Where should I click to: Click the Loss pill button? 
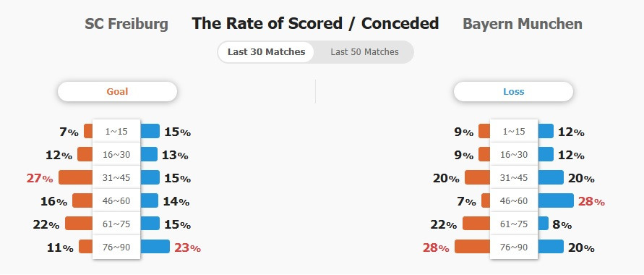click(513, 91)
